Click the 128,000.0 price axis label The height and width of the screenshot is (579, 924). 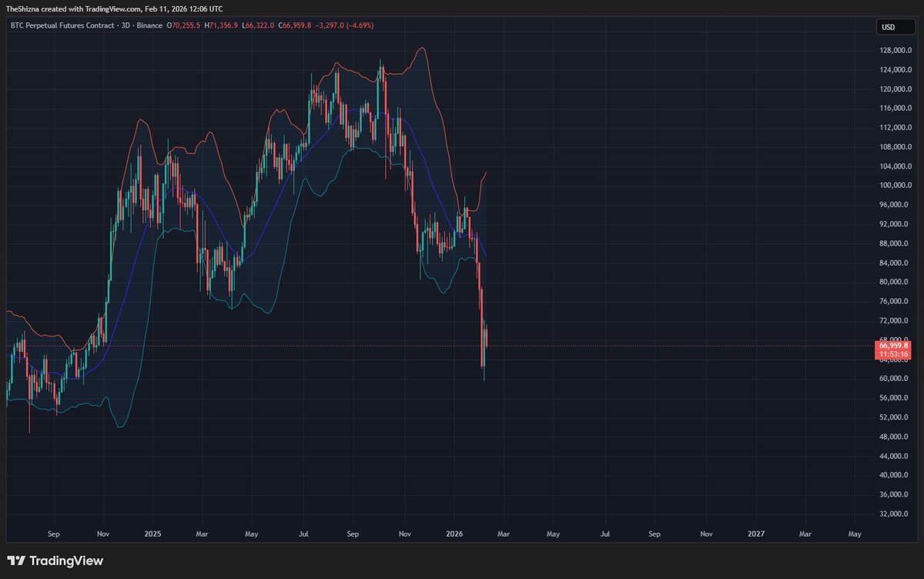pos(896,51)
